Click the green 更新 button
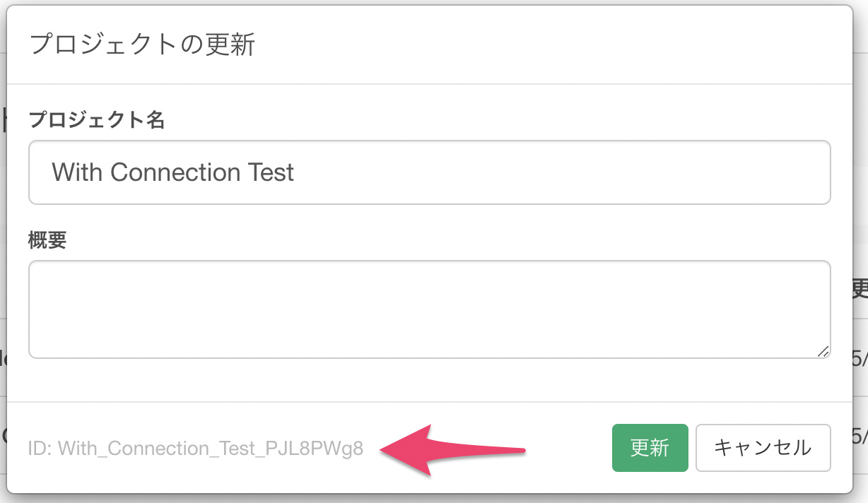The image size is (868, 503). [650, 448]
